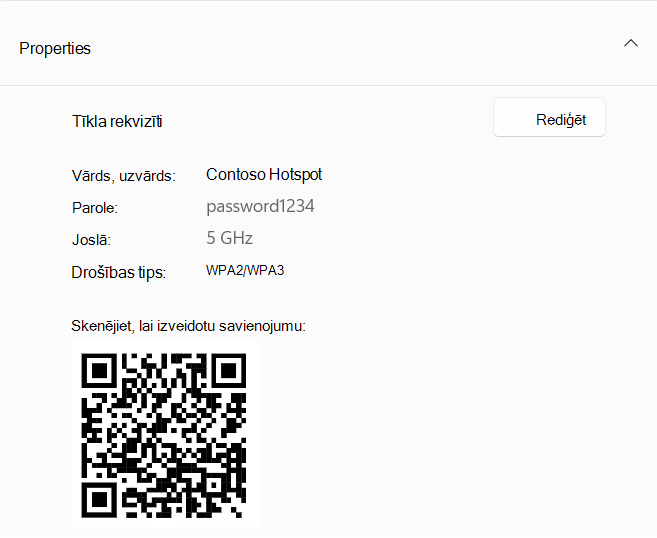657x538 pixels.
Task: Select the Properties heading text
Action: tap(55, 49)
